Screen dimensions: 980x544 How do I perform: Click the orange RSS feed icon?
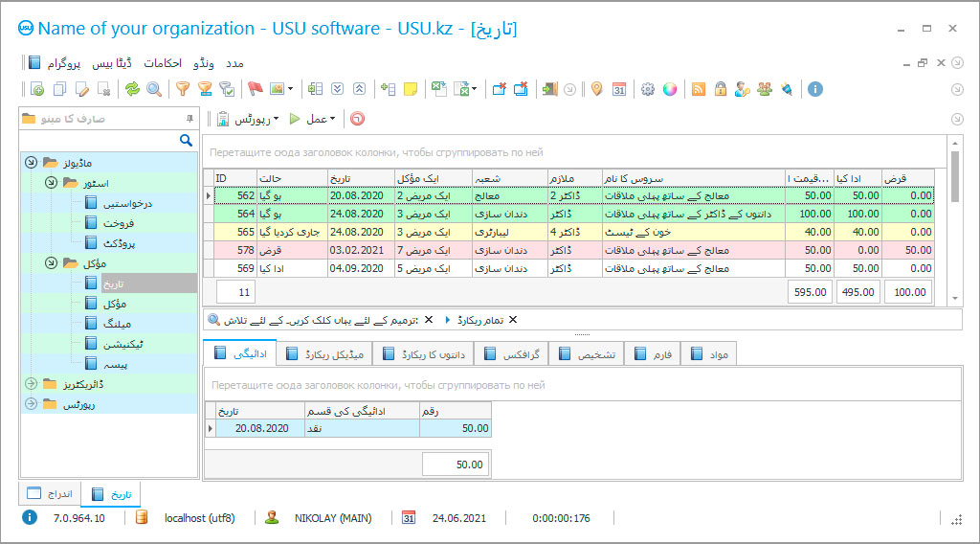699,89
